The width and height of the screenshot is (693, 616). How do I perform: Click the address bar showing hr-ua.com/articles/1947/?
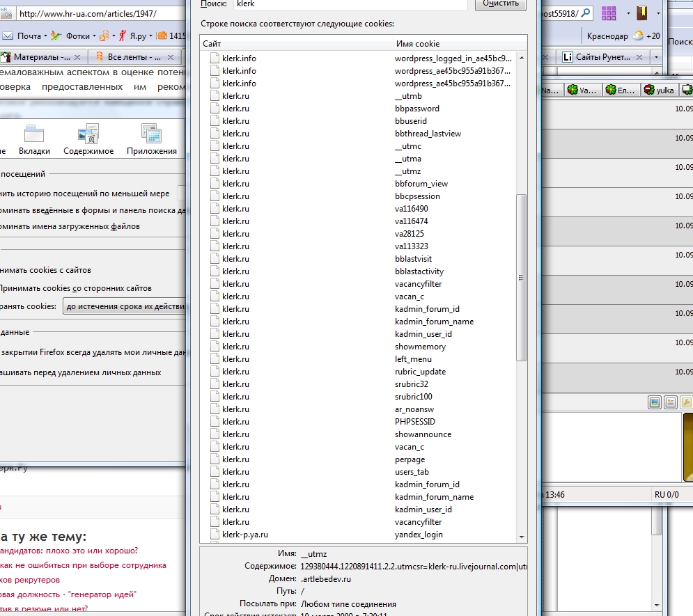[x=102, y=14]
